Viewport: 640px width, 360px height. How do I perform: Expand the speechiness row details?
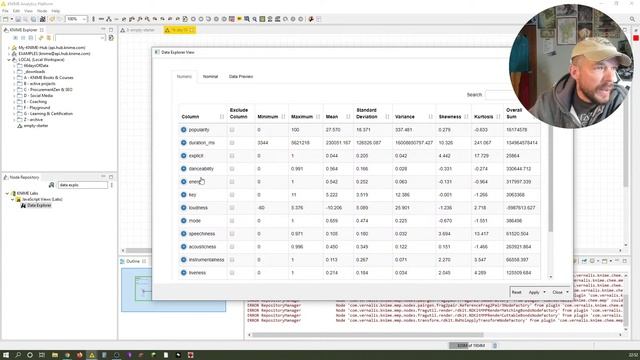tap(184, 234)
